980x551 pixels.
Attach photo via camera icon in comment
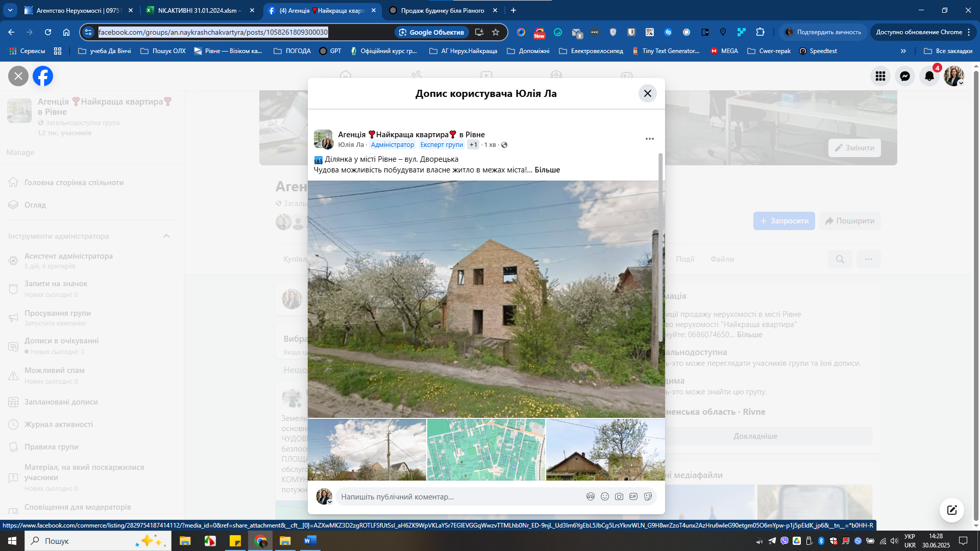[x=619, y=496]
